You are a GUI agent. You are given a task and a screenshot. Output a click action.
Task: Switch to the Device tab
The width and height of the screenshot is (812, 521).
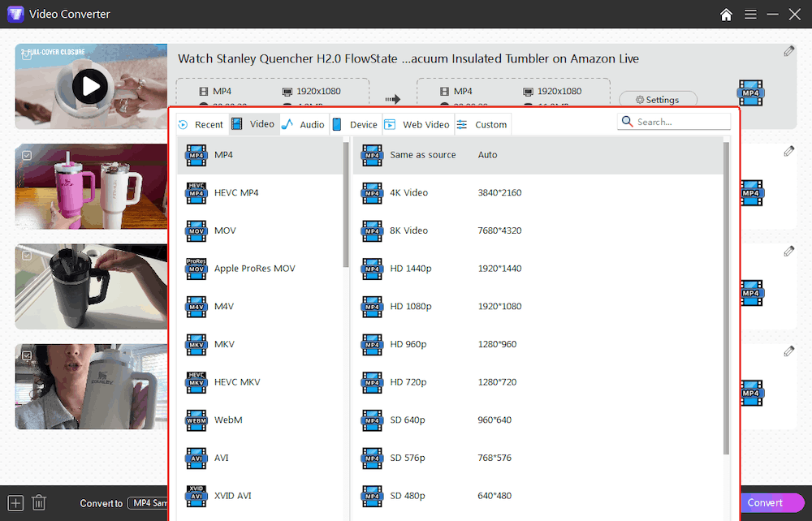(x=356, y=125)
